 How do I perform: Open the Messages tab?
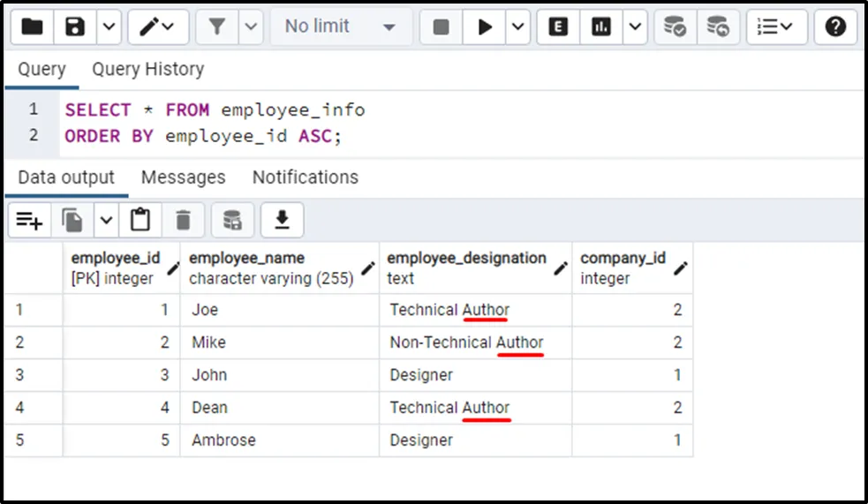[183, 177]
